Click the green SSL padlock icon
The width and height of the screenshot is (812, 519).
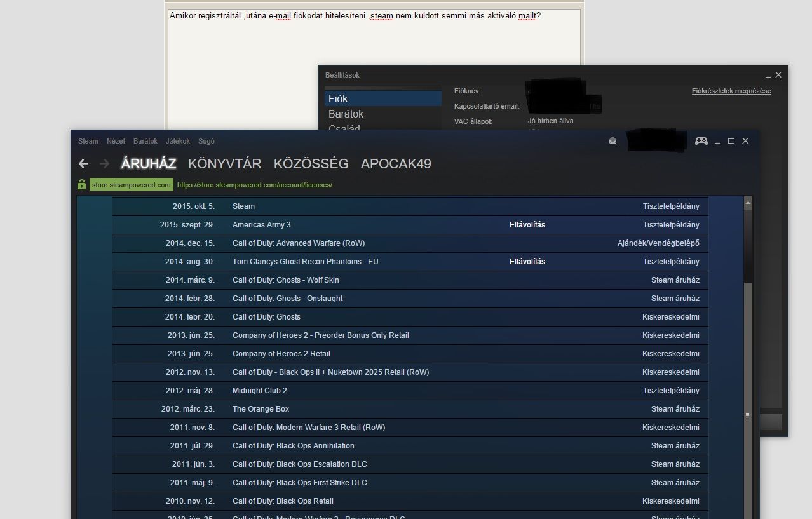tap(81, 185)
